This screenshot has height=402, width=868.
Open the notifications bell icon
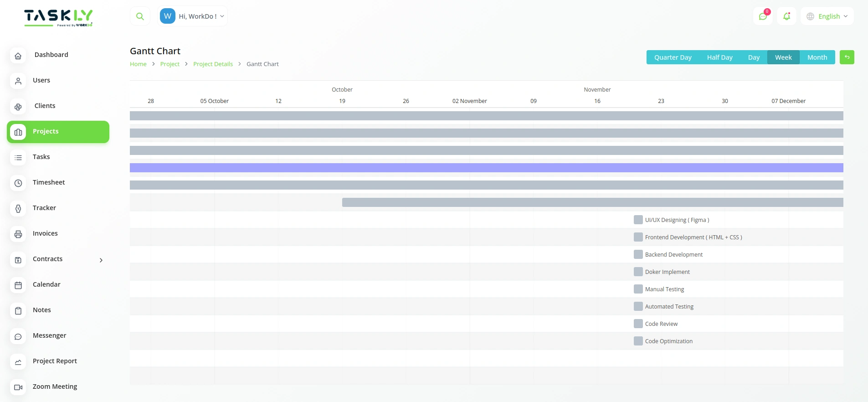tap(786, 16)
